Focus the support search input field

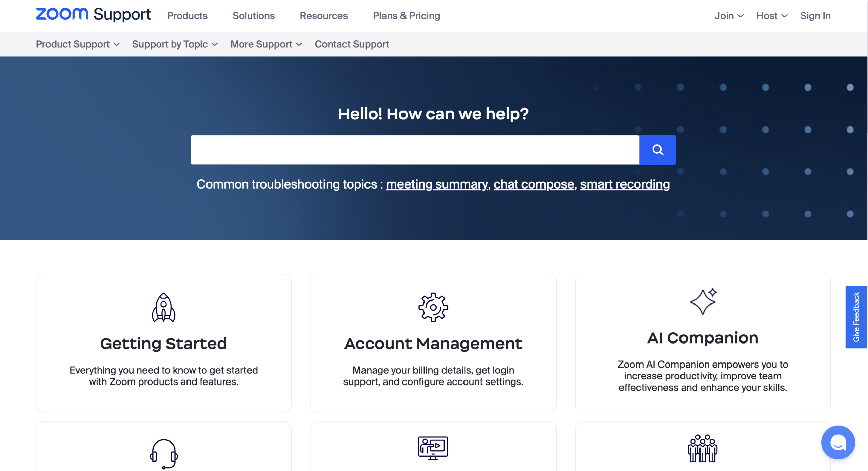click(x=415, y=150)
